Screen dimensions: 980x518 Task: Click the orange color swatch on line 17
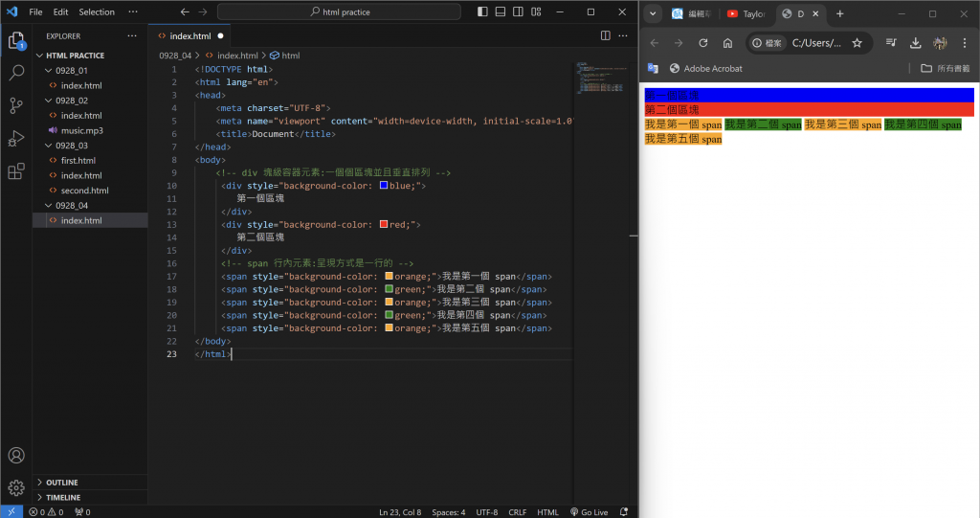pos(389,276)
